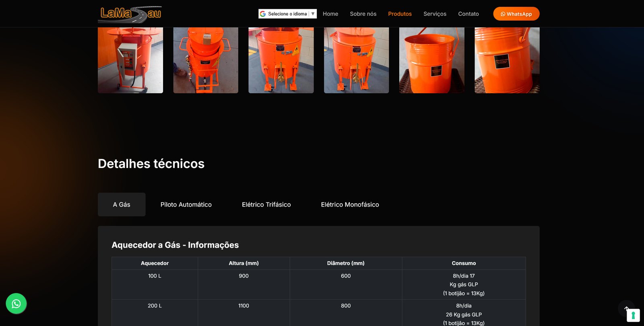This screenshot has height=326, width=644.
Task: Open first thumbnail of heater with control panel
Action: coord(130,60)
